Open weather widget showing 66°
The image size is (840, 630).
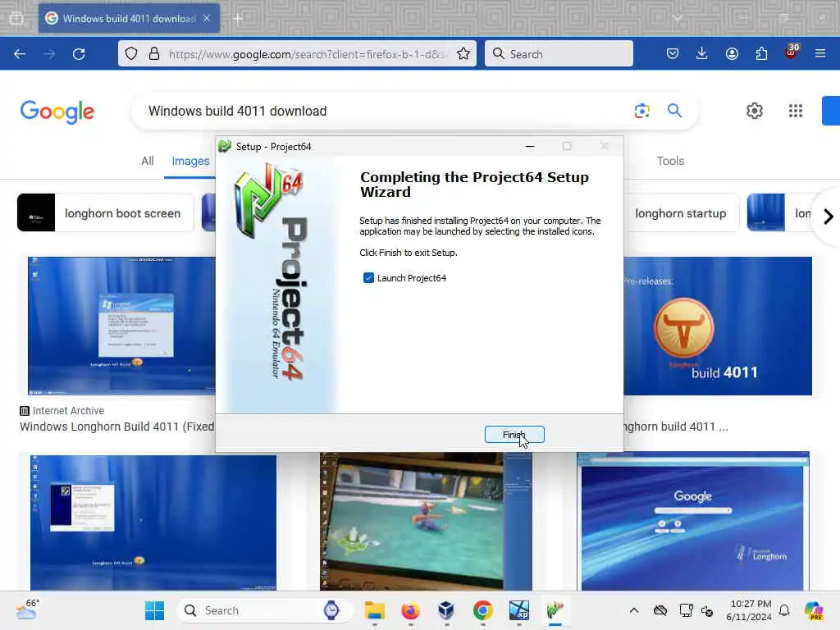[27, 609]
